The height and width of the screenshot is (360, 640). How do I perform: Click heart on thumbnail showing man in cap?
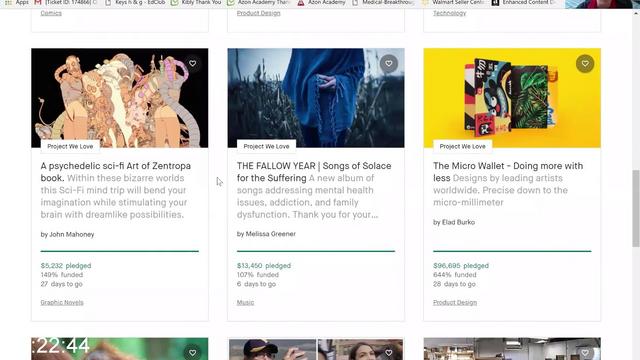[389, 352]
